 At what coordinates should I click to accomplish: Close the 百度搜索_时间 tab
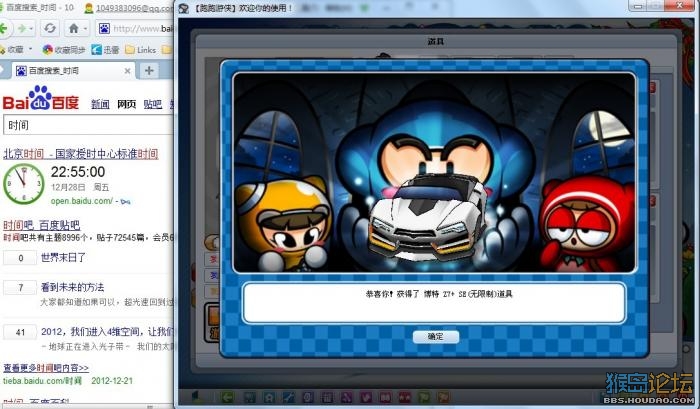pyautogui.click(x=127, y=71)
